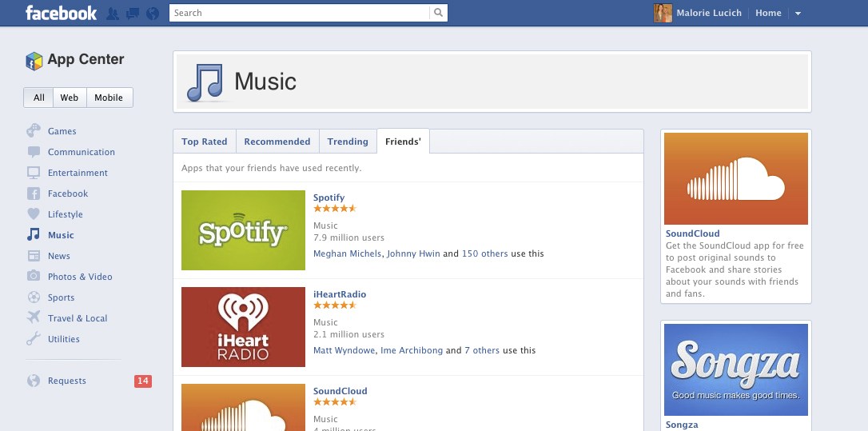Click the SoundCloud title in the app list

pos(340,390)
